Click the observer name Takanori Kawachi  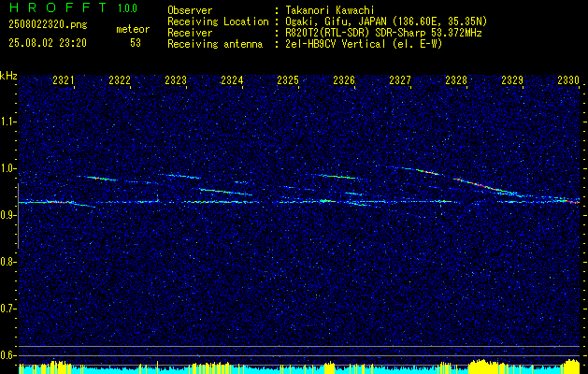click(x=330, y=10)
